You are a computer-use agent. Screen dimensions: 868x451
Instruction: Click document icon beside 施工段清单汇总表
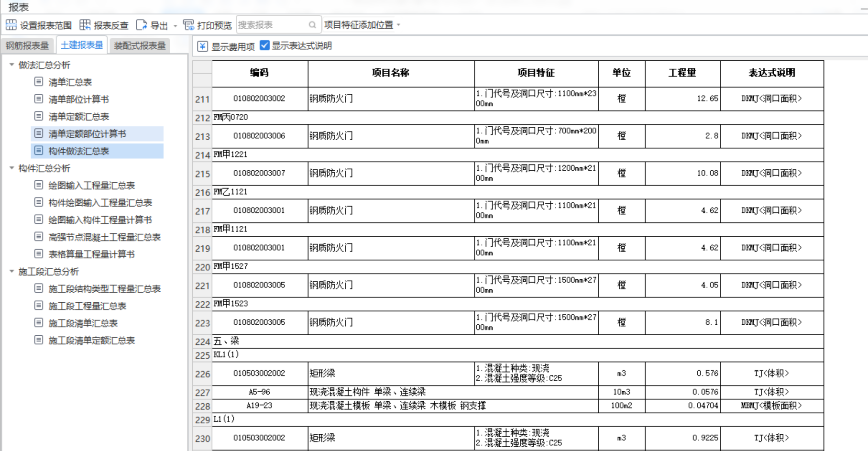pos(39,323)
